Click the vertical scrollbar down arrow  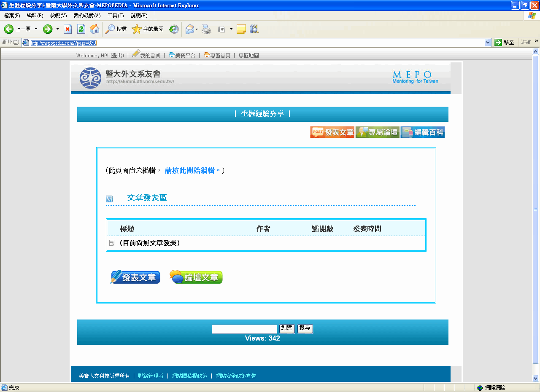536,378
